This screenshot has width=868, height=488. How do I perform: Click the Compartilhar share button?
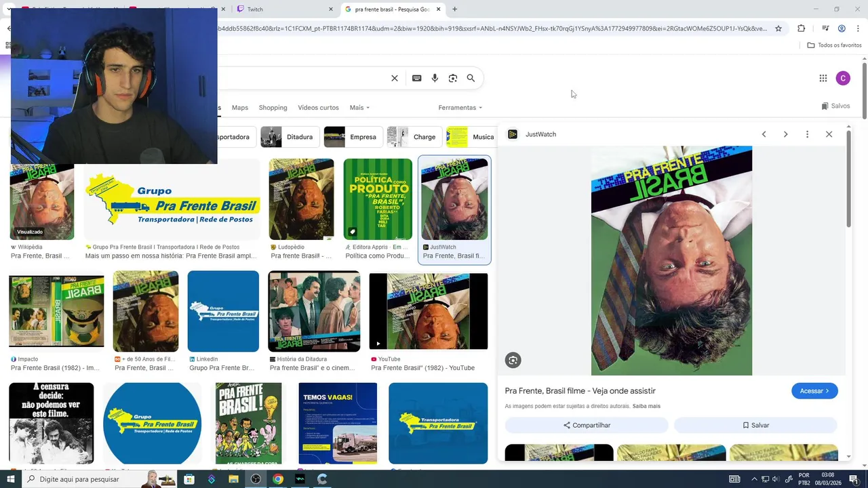[587, 425]
